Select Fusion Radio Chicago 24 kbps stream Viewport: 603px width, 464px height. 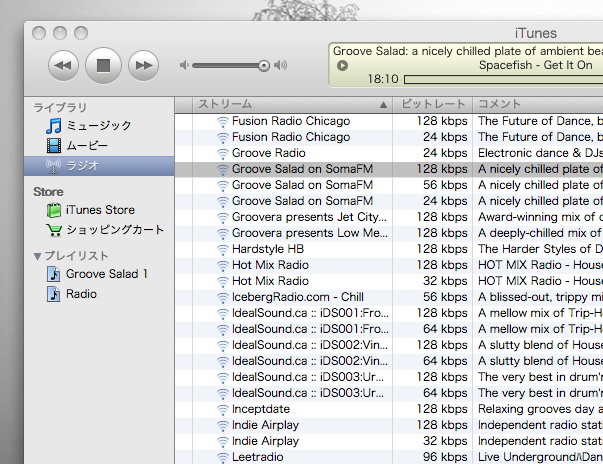(389, 137)
